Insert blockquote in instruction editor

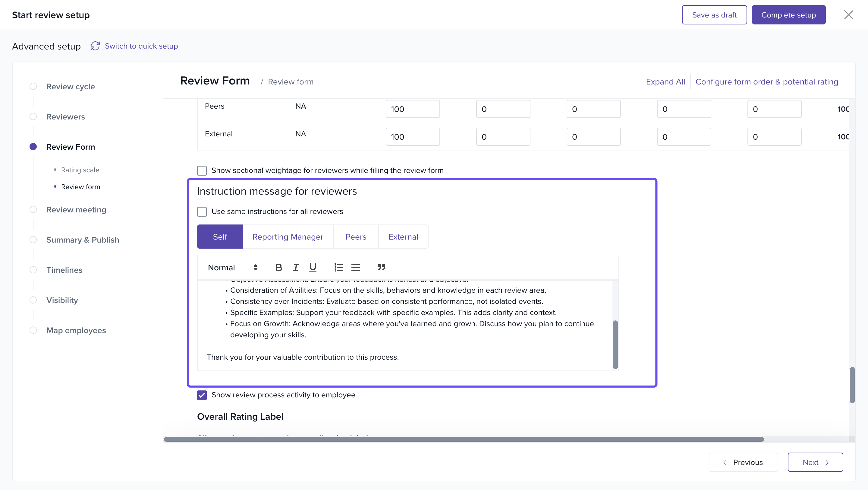pyautogui.click(x=381, y=267)
